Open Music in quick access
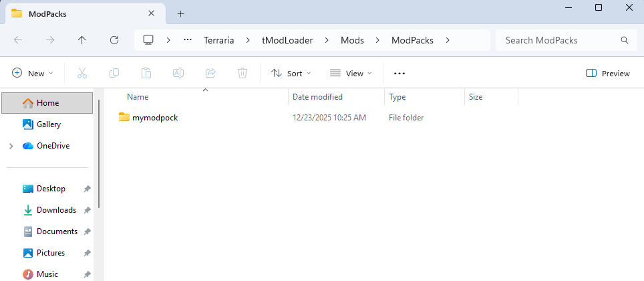This screenshot has height=281, width=644. point(47,273)
